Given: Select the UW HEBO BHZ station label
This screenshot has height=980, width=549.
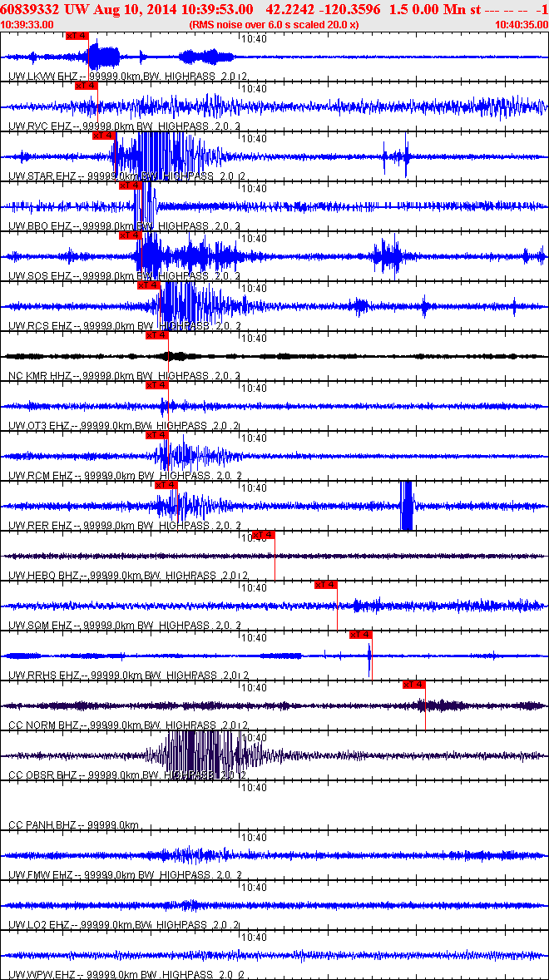Looking at the screenshot, I should coord(43,575).
